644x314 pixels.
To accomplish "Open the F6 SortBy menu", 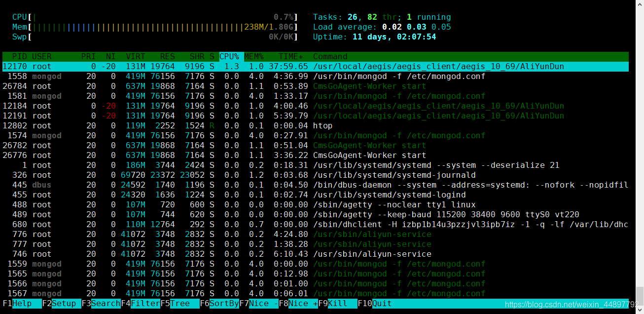I will pos(219,304).
